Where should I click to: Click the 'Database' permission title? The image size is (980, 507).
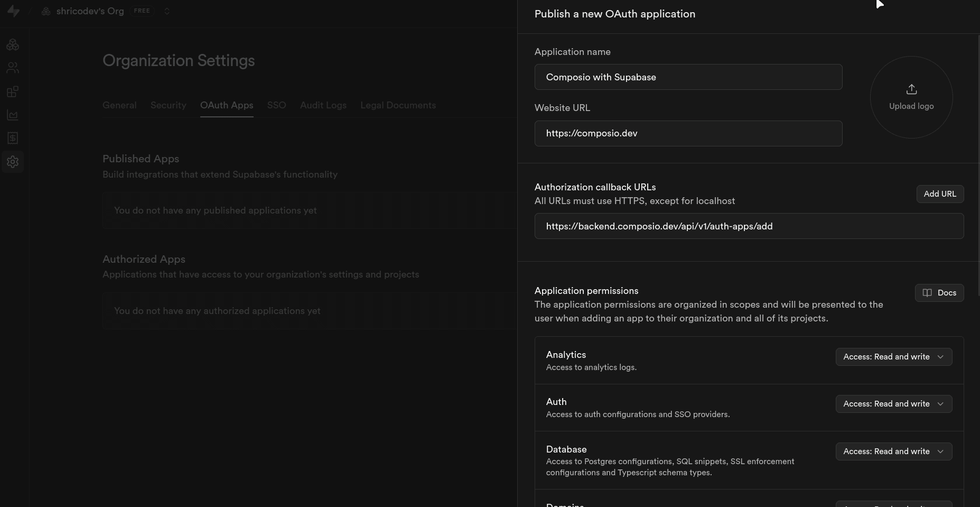tap(566, 449)
